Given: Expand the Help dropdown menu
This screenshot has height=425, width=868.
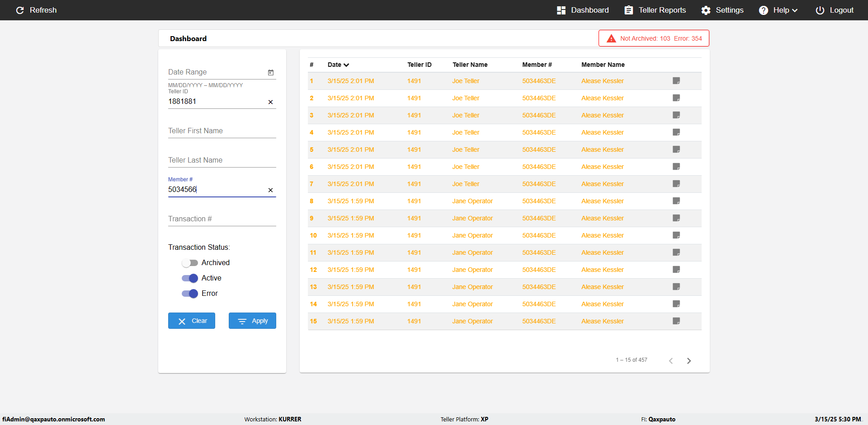Looking at the screenshot, I should [x=778, y=10].
